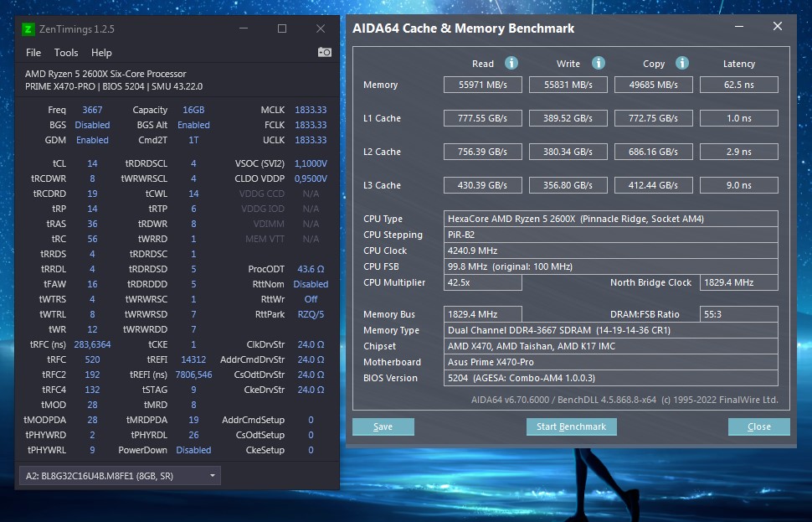Click the CPU Clock 4240.9 MHz field
The image size is (812, 522).
point(611,251)
